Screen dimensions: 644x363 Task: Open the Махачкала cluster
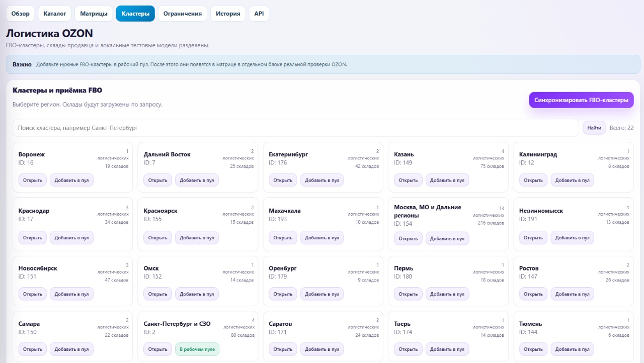tap(283, 238)
